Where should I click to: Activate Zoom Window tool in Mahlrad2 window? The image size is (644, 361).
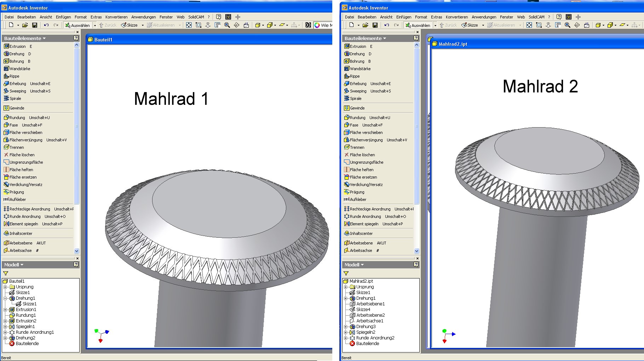tap(539, 25)
